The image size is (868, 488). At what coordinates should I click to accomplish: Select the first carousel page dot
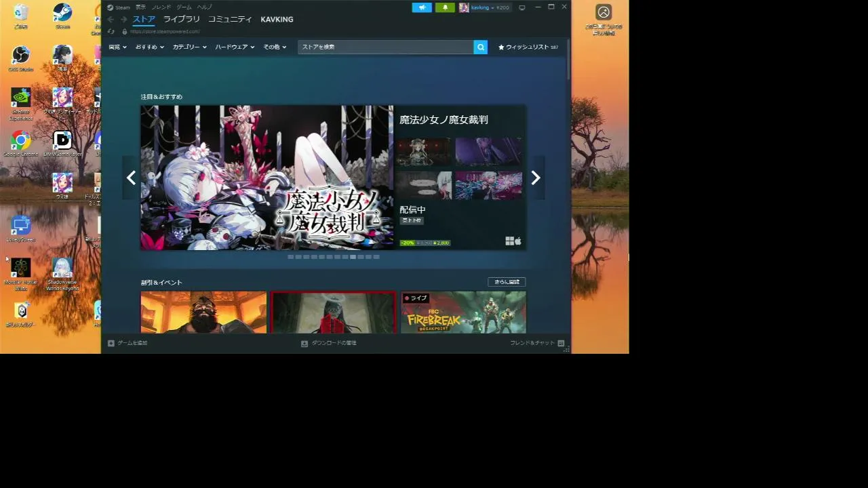pos(291,257)
